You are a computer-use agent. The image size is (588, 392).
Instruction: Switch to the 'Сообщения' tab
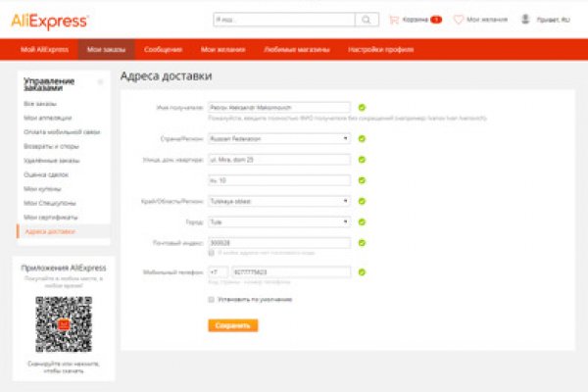click(x=162, y=49)
